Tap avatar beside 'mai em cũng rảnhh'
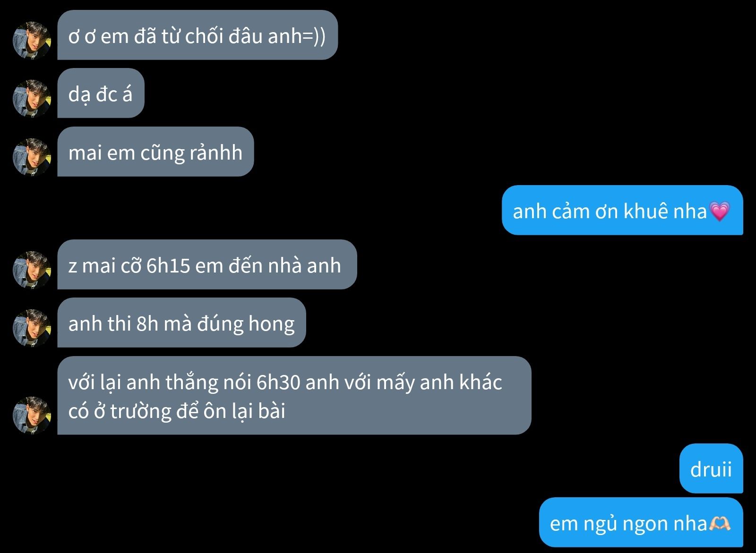756x553 pixels. [x=32, y=157]
